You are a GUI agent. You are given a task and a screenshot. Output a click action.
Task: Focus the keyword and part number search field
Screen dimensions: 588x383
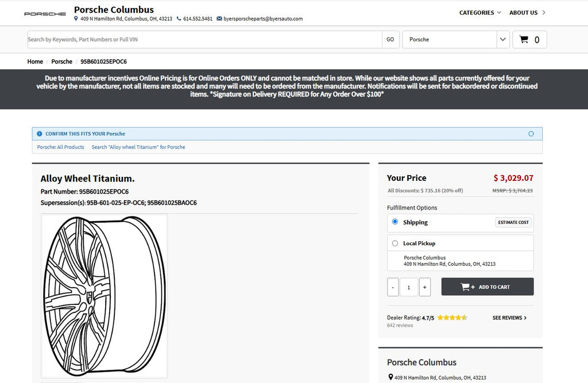pyautogui.click(x=204, y=40)
